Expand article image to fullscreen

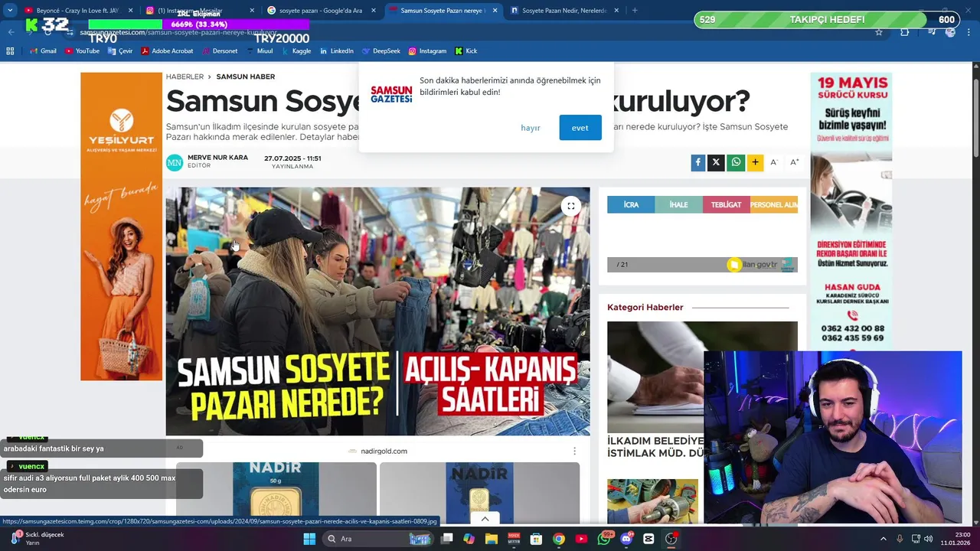pyautogui.click(x=570, y=206)
